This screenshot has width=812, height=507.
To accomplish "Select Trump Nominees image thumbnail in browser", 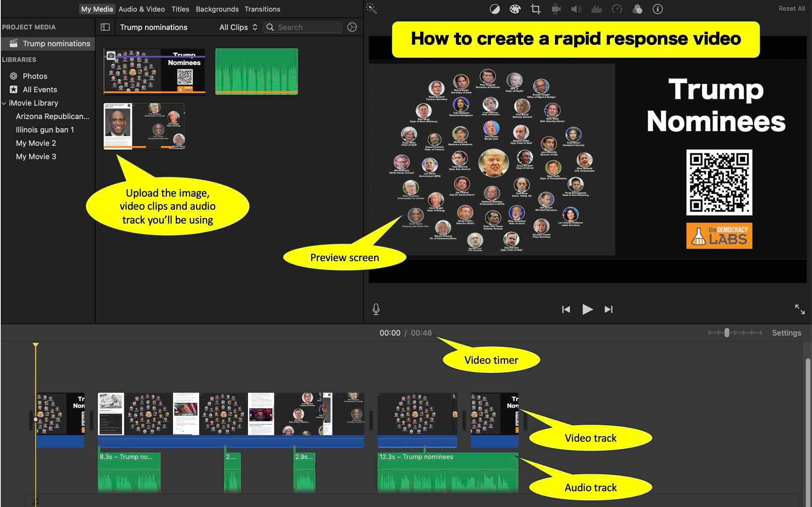I will (x=155, y=71).
